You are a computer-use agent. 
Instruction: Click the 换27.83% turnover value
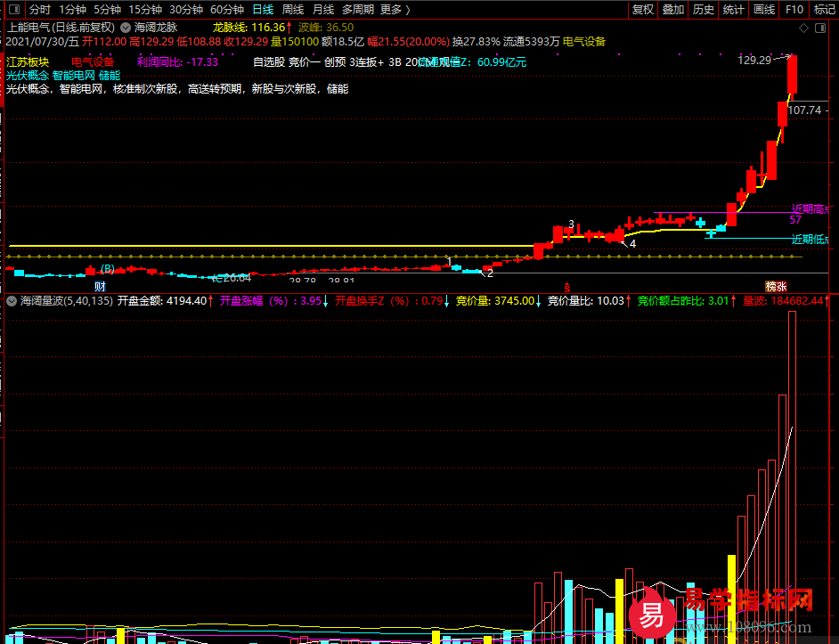click(477, 42)
